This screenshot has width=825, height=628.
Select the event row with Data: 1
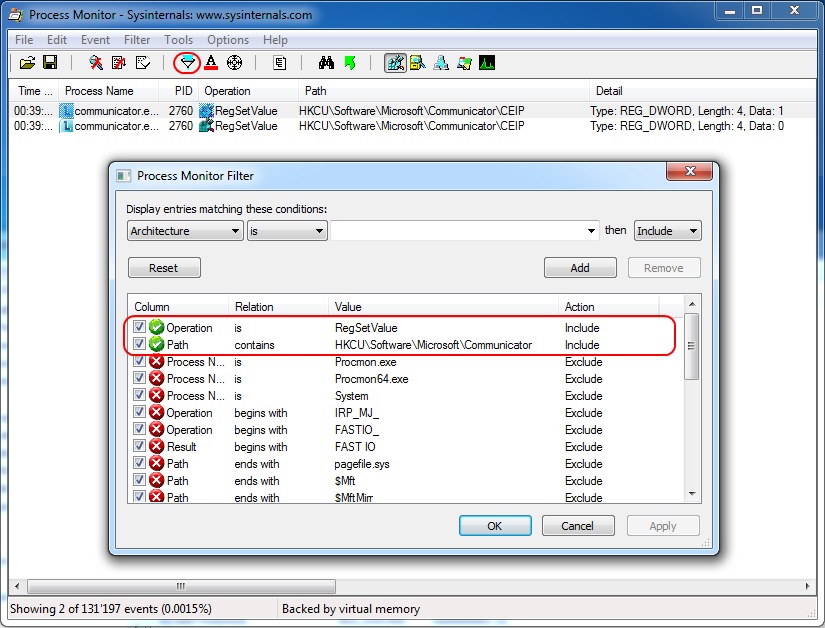pyautogui.click(x=412, y=111)
